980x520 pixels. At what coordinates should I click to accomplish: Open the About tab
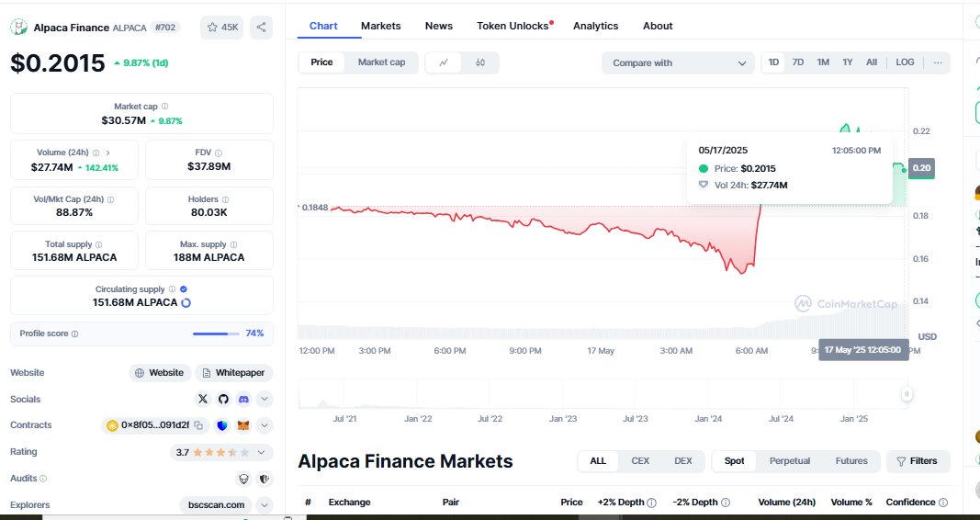(x=658, y=27)
